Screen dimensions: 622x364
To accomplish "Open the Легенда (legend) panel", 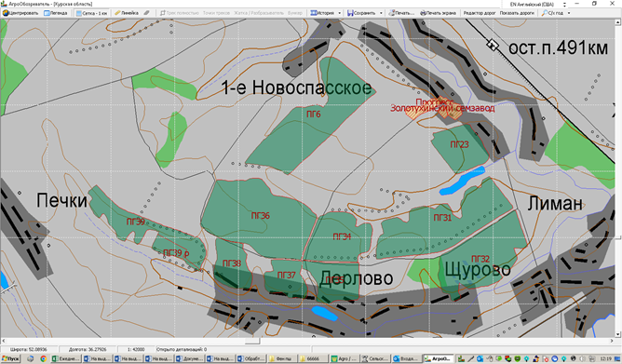I will pos(56,13).
